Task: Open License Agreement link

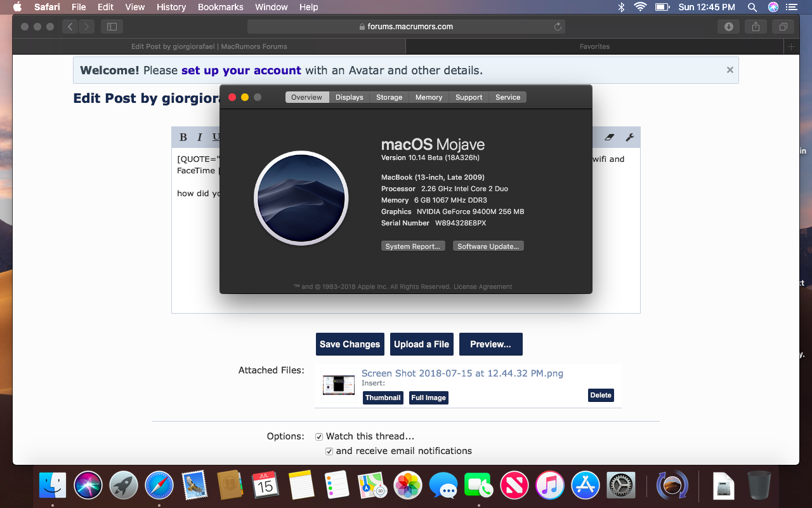Action: pos(483,287)
